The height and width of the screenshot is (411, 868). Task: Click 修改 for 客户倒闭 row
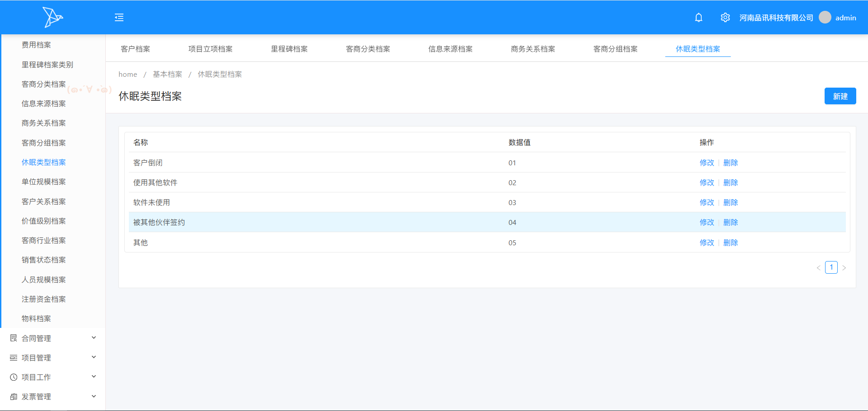click(707, 163)
